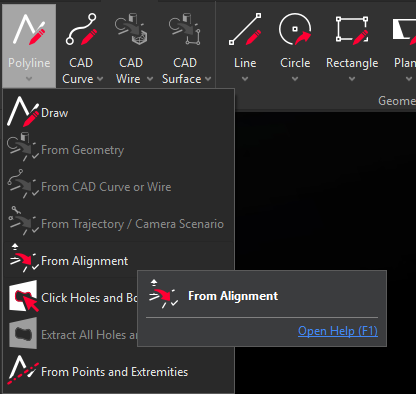Select the Line tool icon
Screen dimensions: 416x394
click(x=245, y=29)
